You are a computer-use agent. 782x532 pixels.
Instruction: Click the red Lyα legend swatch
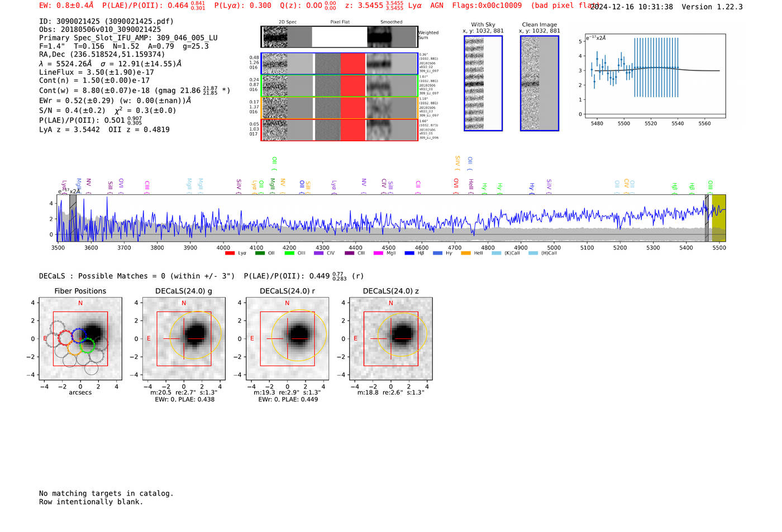pyautogui.click(x=230, y=253)
